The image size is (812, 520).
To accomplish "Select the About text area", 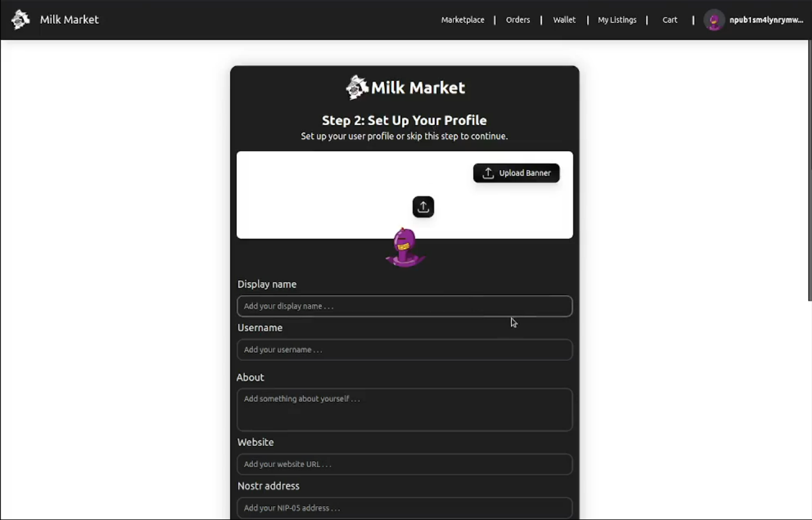I will (x=404, y=410).
